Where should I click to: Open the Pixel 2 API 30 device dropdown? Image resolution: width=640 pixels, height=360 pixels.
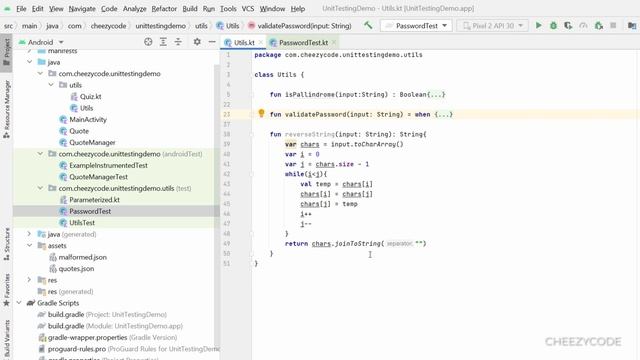coord(493,26)
